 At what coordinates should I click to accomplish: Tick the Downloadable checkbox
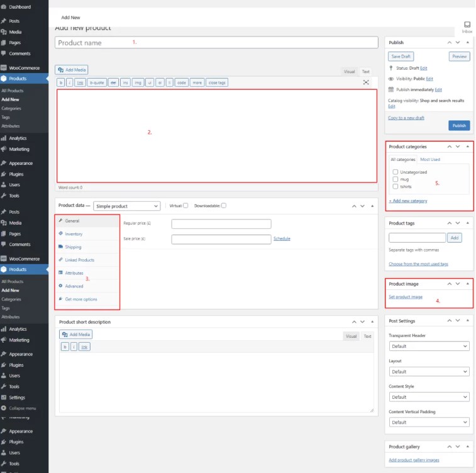224,206
